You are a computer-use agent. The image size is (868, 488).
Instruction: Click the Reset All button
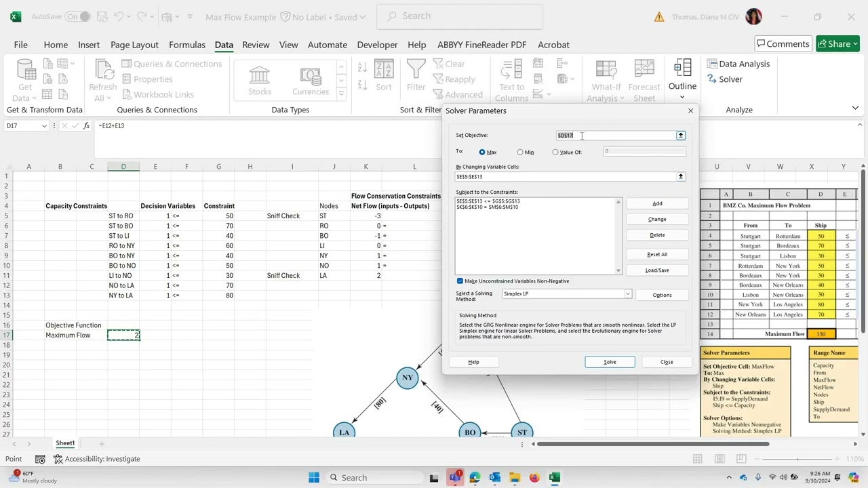(657, 255)
